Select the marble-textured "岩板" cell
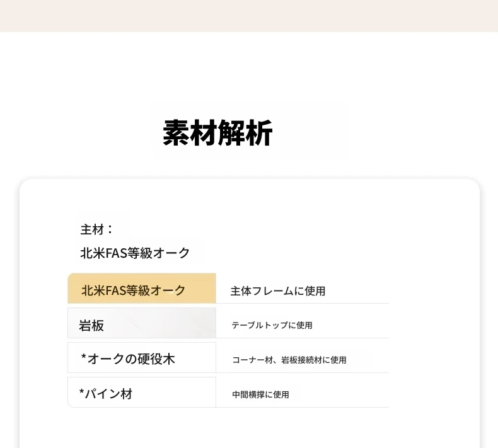Viewport: 498px width, 448px height. point(141,324)
